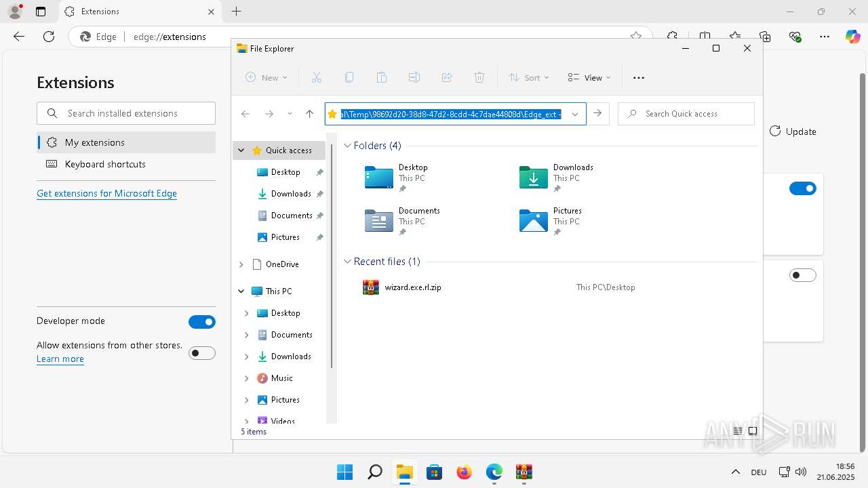
Task: Open Windows Start menu on taskbar
Action: point(344,472)
